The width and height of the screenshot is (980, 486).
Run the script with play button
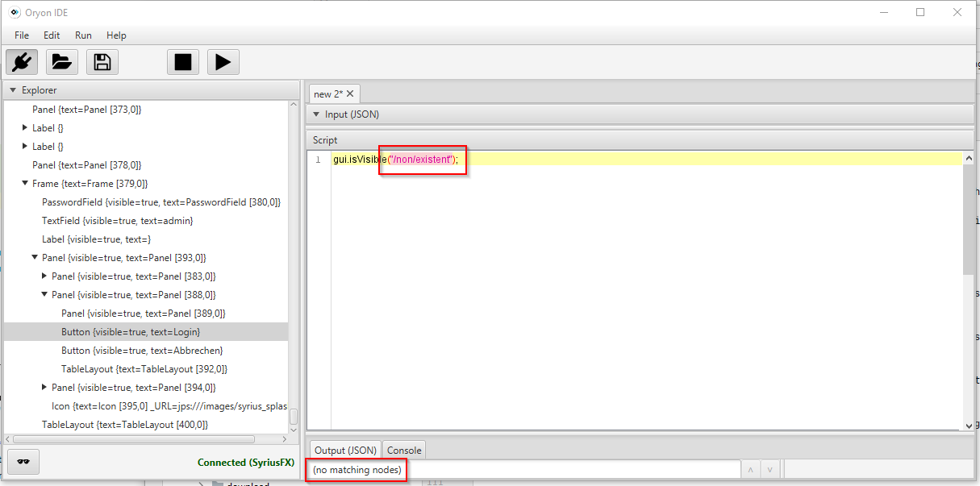tap(223, 62)
